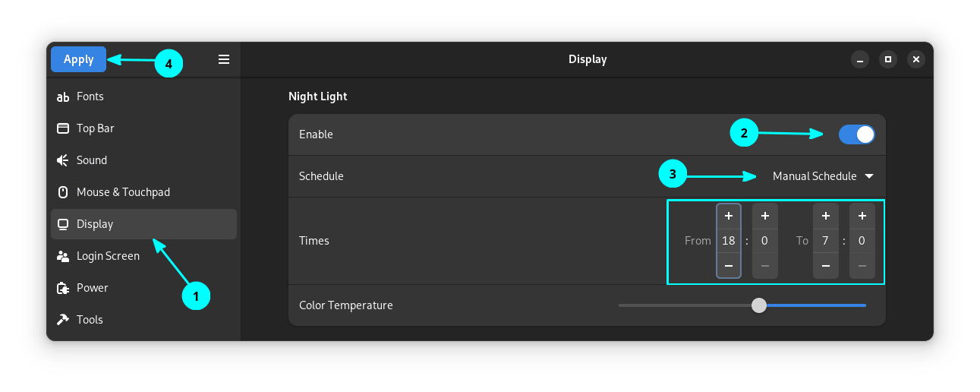Image resolution: width=980 pixels, height=392 pixels.
Task: Click the From hour field showing 18
Action: [729, 241]
